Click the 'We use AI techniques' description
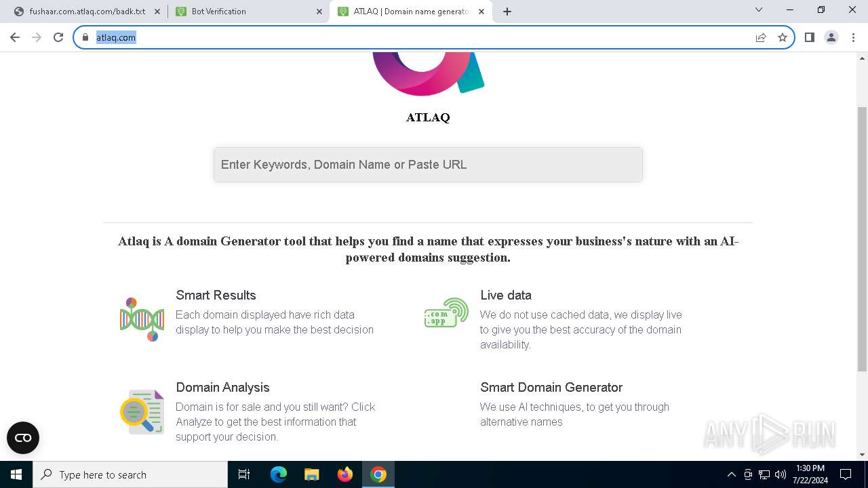 click(574, 414)
